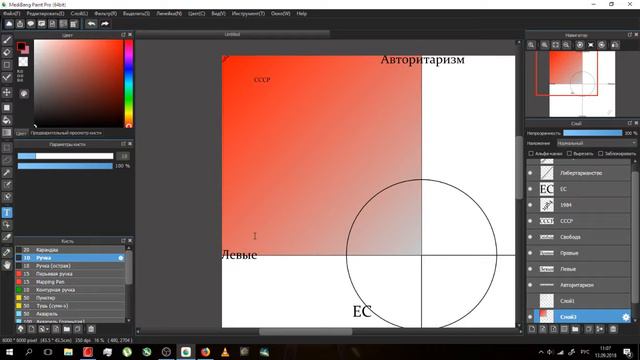This screenshot has width=640, height=360.
Task: Add new brush folder icon
Action: click(x=67, y=329)
